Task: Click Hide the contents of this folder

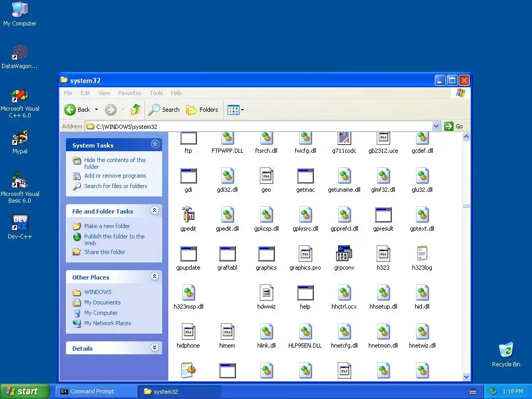Action: coord(115,163)
